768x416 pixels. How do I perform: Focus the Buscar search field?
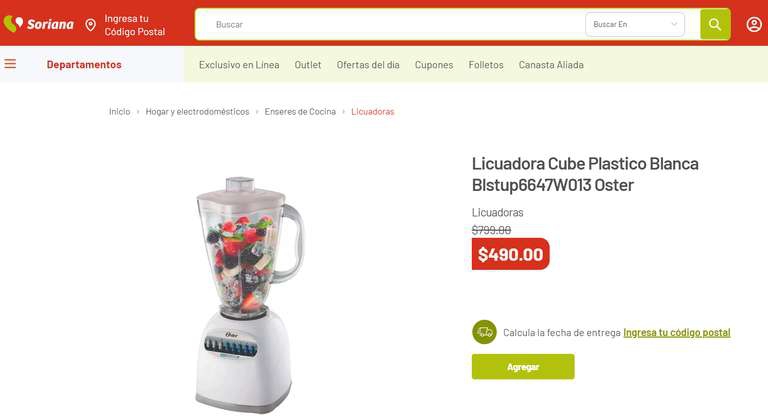[x=389, y=24]
